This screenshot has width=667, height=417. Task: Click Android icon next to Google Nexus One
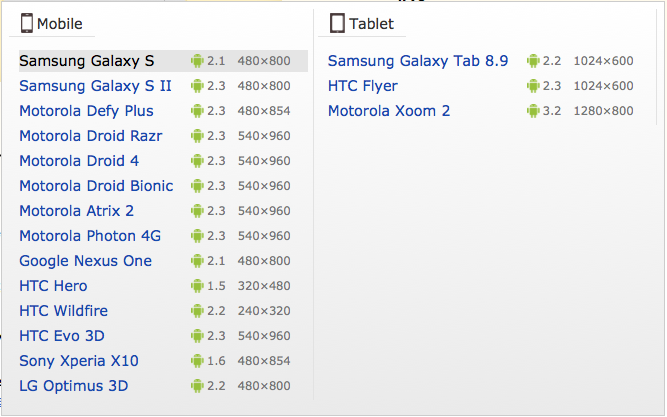click(197, 261)
